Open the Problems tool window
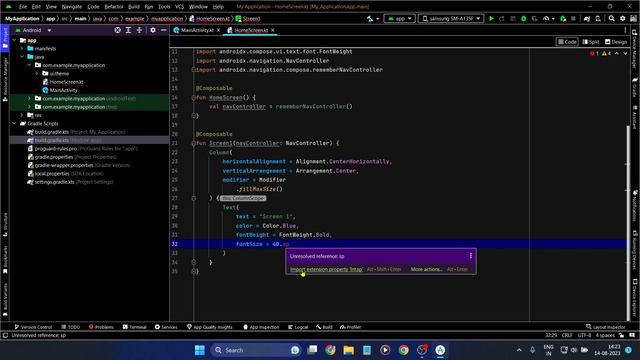Viewport: 640px width, 360px height. click(x=101, y=327)
